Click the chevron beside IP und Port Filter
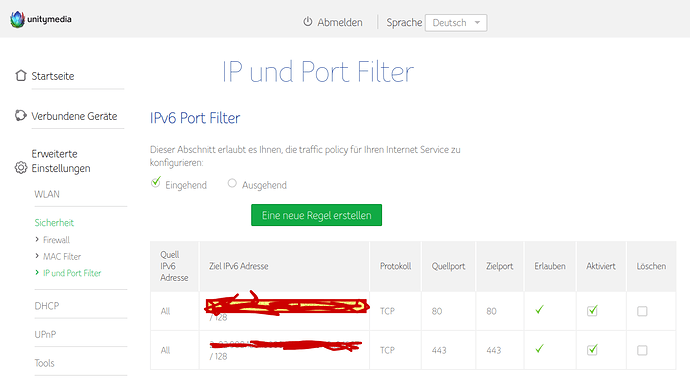 click(37, 273)
